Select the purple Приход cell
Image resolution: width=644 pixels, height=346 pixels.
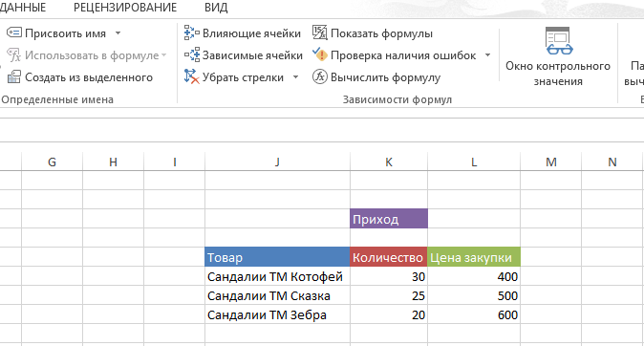coord(389,219)
